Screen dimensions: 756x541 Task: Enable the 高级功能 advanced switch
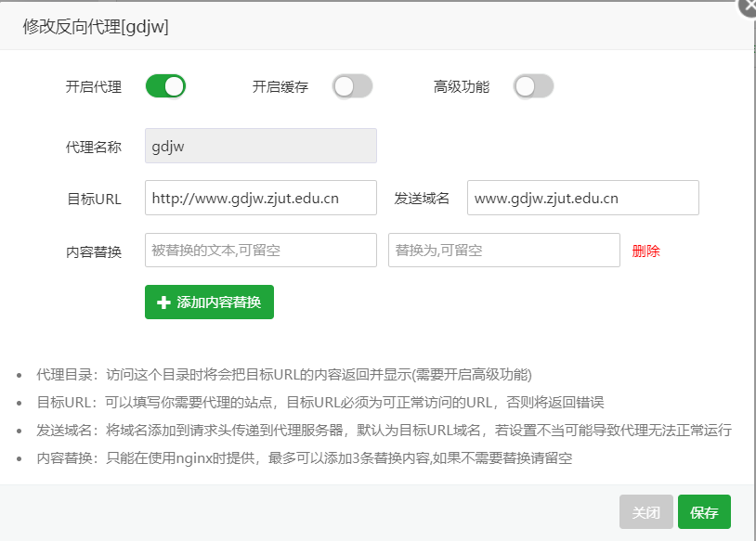tap(533, 86)
